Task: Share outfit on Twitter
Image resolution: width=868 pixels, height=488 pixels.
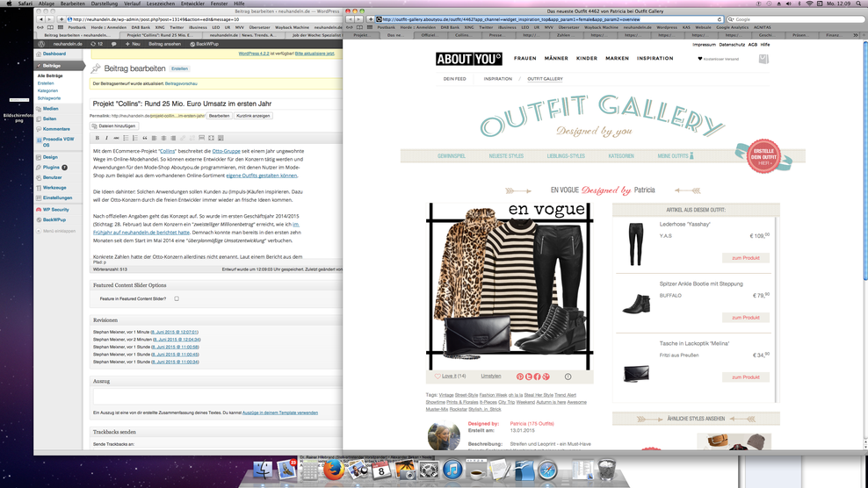Action: (x=529, y=377)
